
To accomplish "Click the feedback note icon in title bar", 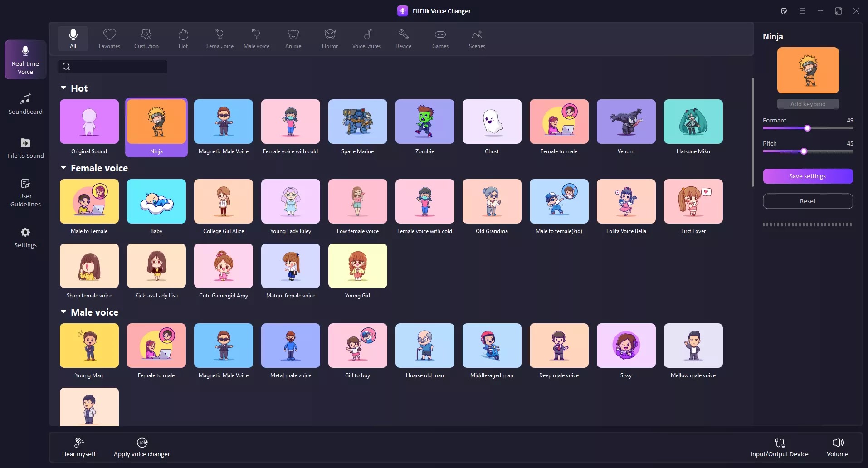I will pyautogui.click(x=784, y=11).
